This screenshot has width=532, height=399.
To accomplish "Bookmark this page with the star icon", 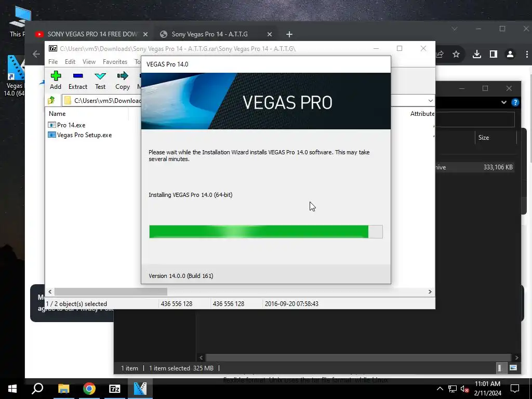I will click(456, 54).
